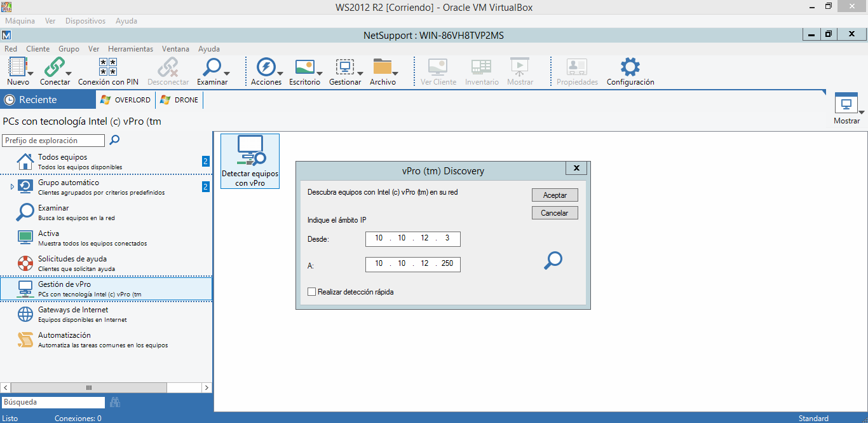The width and height of the screenshot is (868, 423).
Task: Open the Grupo menu
Action: click(69, 48)
